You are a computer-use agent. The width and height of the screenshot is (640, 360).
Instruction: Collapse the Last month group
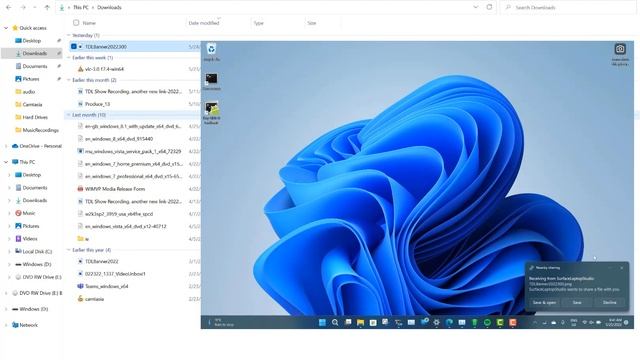(69, 115)
